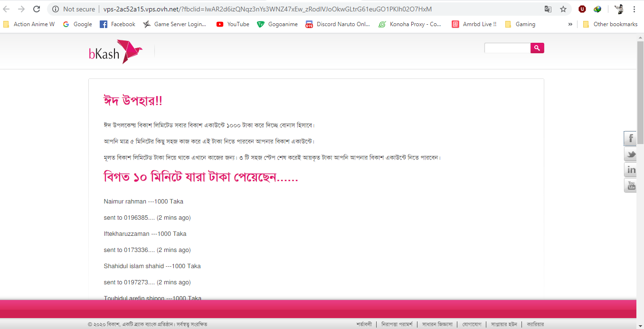Click the Iftekharuzzaman ---1000 Taka line
This screenshot has height=329, width=644.
tap(145, 233)
